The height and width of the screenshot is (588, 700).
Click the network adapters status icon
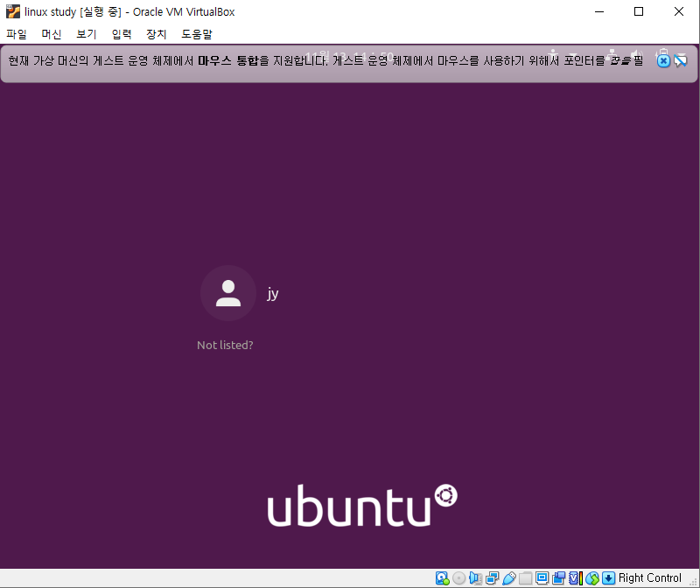(x=492, y=578)
